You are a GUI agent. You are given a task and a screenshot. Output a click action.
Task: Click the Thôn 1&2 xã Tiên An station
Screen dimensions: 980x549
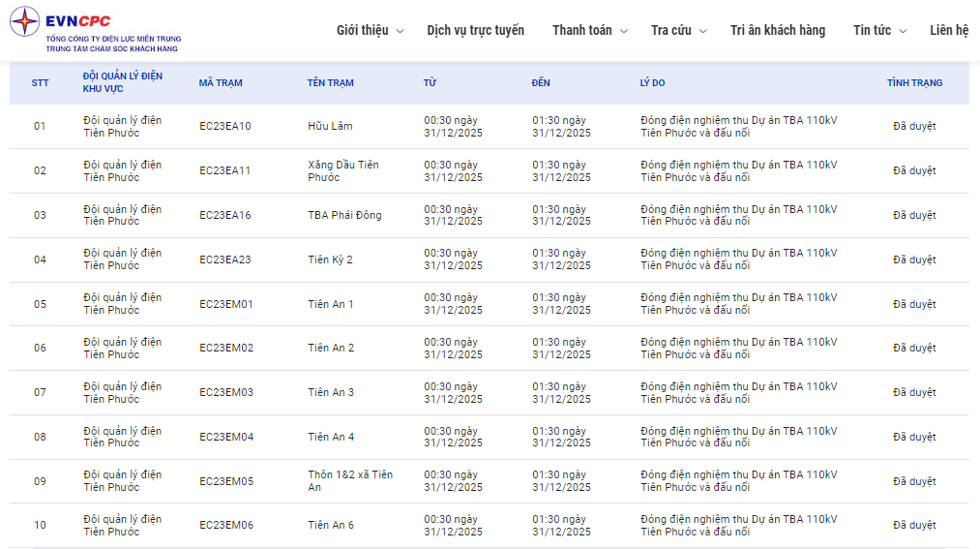click(x=349, y=481)
